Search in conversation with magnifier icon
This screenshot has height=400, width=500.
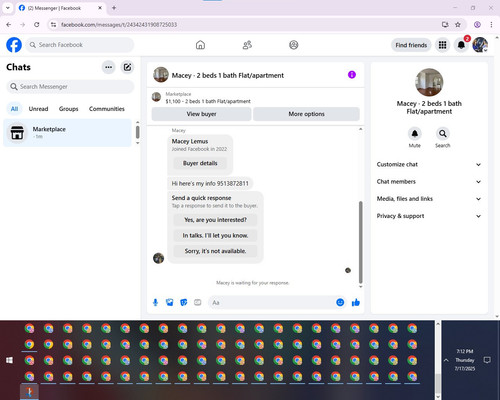tap(443, 134)
